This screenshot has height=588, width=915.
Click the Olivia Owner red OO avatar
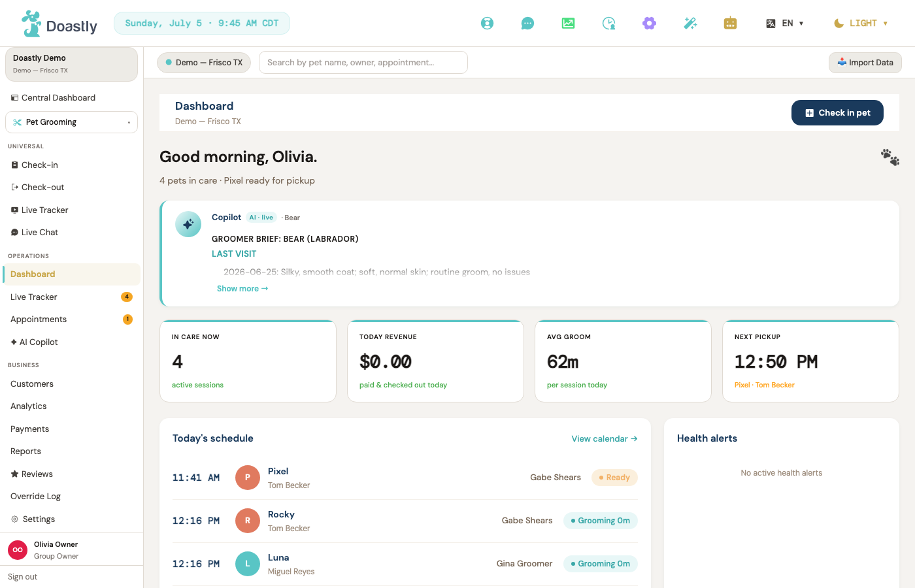18,550
